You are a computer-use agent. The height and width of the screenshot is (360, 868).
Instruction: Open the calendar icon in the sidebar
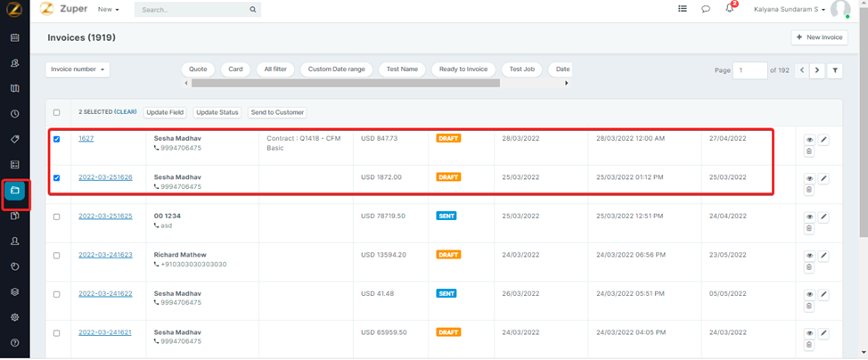pyautogui.click(x=14, y=37)
